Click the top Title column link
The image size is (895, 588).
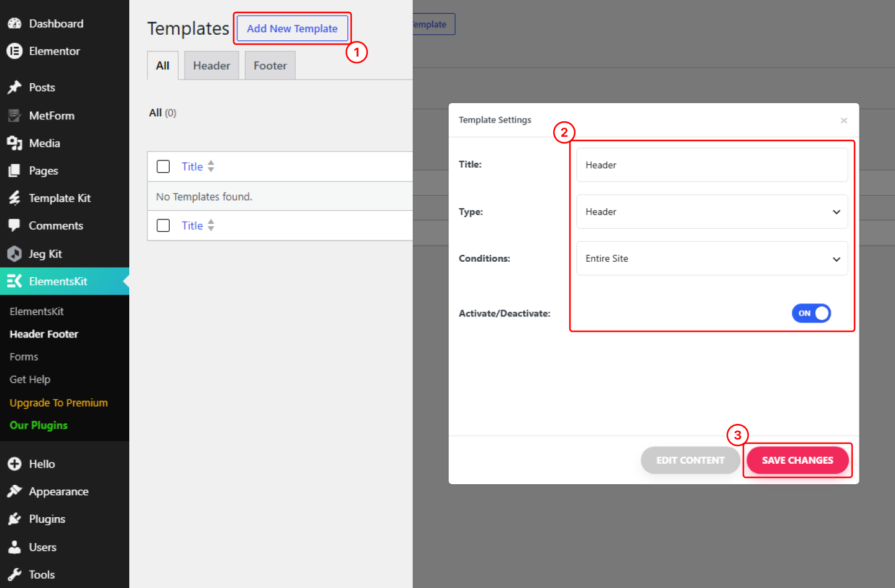point(192,167)
